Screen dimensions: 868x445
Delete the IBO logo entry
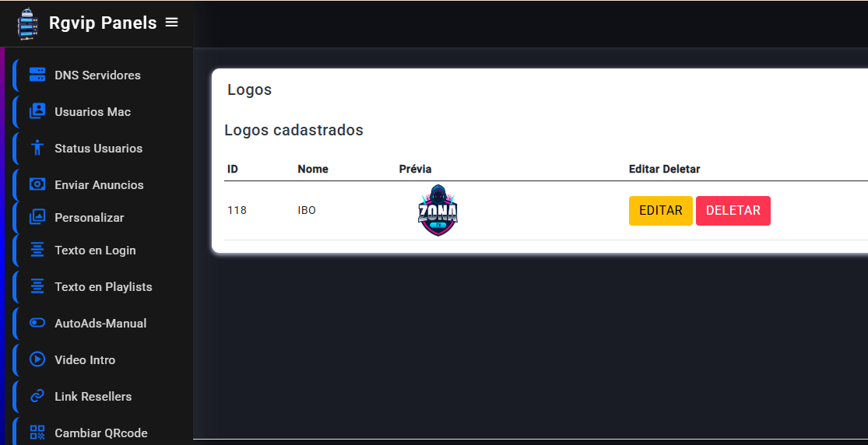click(x=733, y=210)
